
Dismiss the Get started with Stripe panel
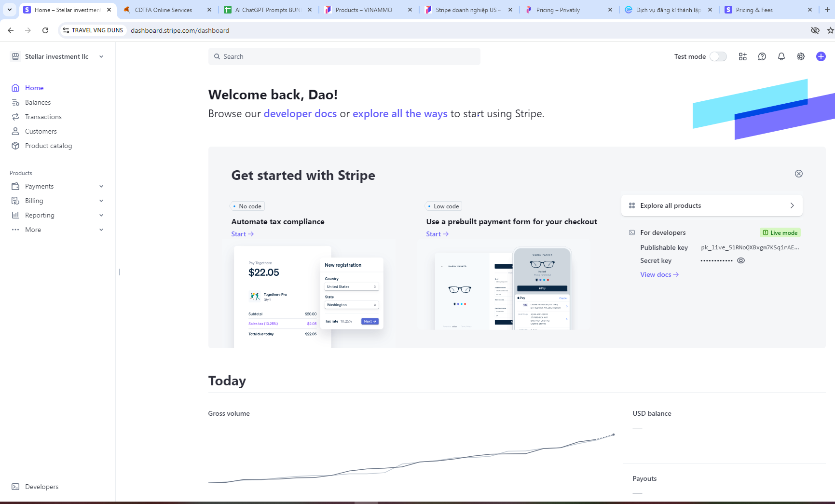(799, 174)
